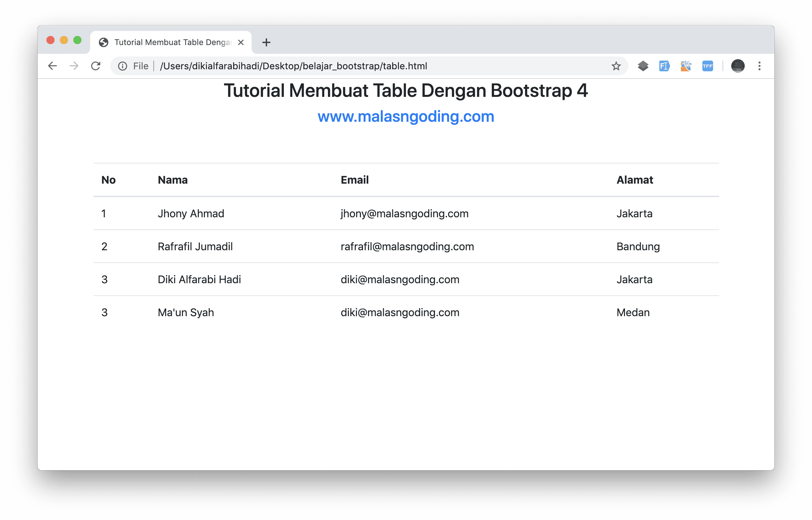Open the TFF extension
812x520 pixels.
pos(707,66)
